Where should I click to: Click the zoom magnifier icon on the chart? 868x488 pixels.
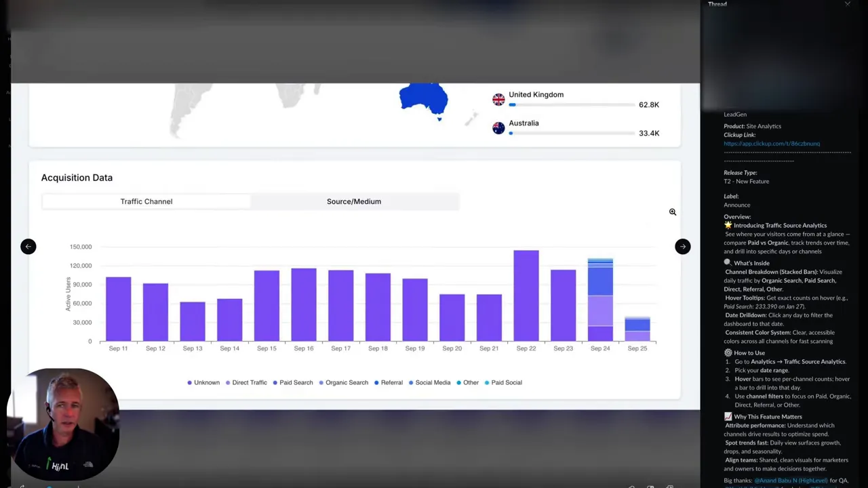pos(672,211)
